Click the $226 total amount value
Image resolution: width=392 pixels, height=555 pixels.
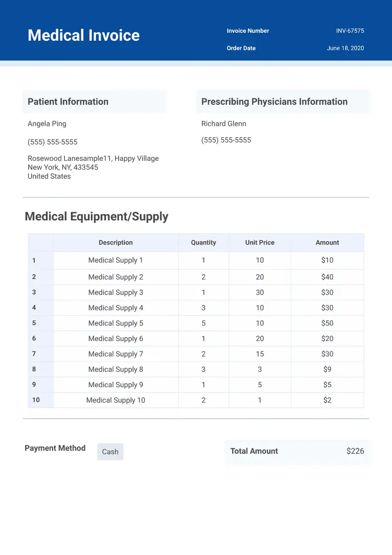click(x=355, y=451)
